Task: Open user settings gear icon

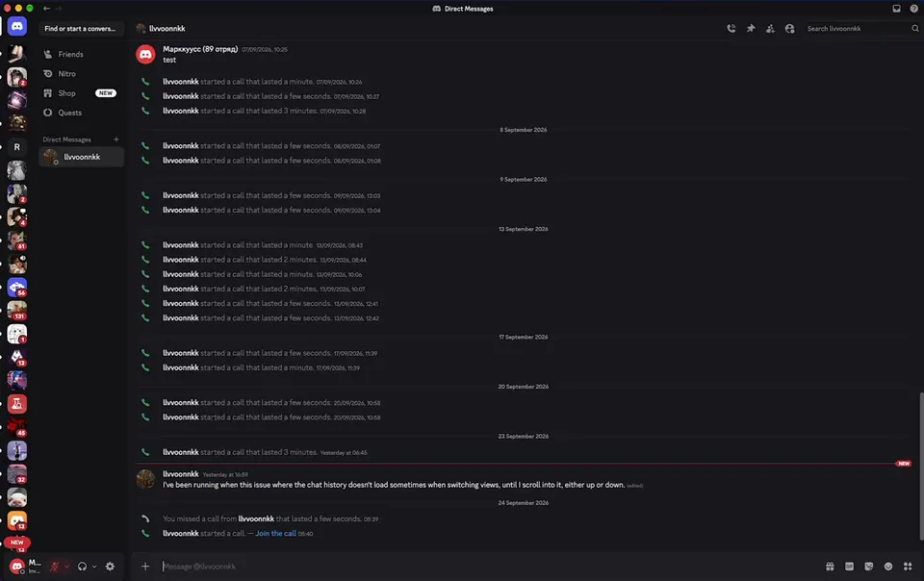Action: [110, 567]
